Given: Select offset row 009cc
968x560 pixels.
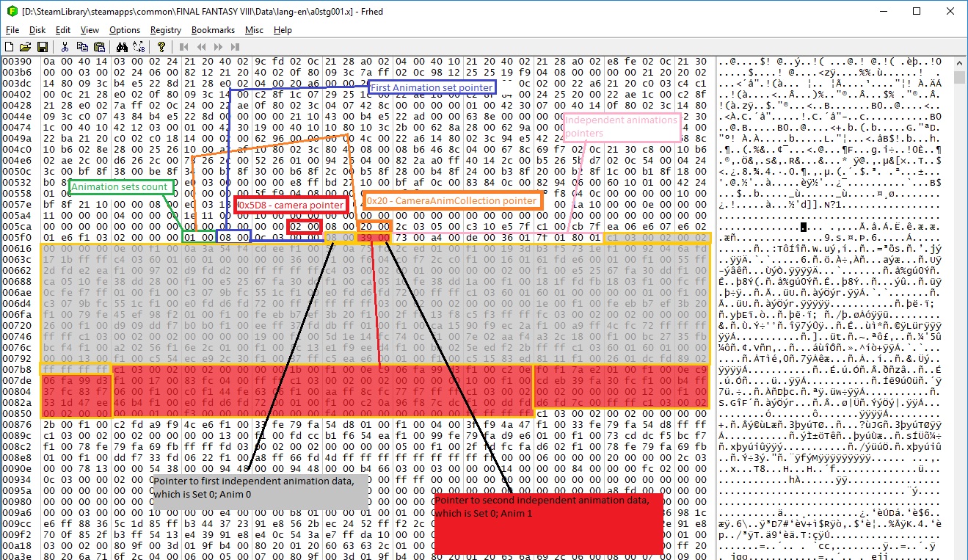Looking at the screenshot, I should [17, 525].
